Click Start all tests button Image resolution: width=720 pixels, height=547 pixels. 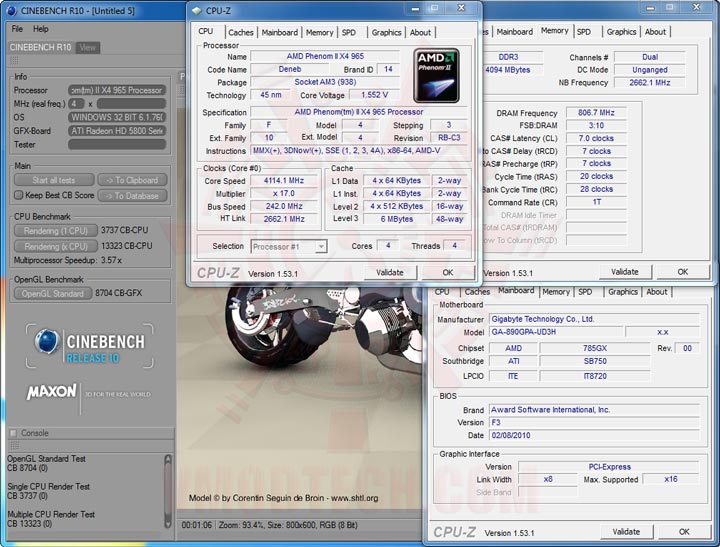[x=54, y=180]
